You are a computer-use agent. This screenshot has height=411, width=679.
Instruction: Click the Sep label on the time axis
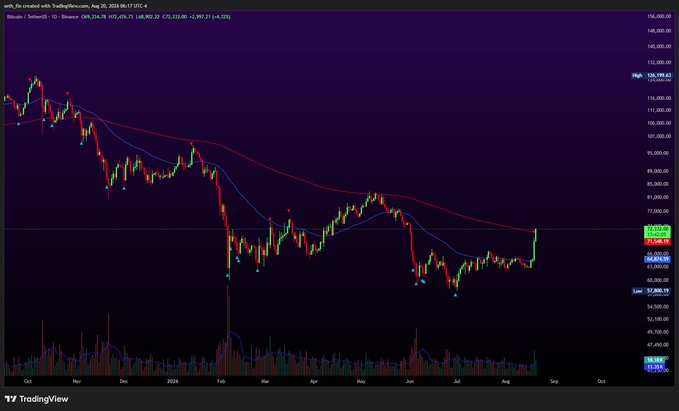pos(554,382)
